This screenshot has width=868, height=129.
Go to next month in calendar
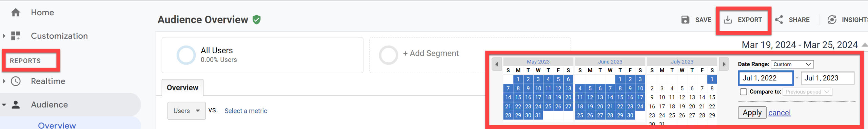pyautogui.click(x=724, y=64)
